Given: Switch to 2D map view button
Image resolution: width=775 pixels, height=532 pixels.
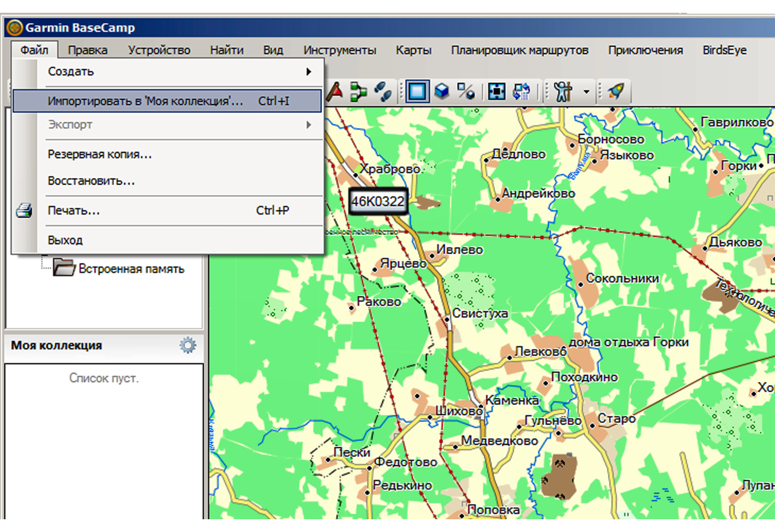Looking at the screenshot, I should 417,91.
